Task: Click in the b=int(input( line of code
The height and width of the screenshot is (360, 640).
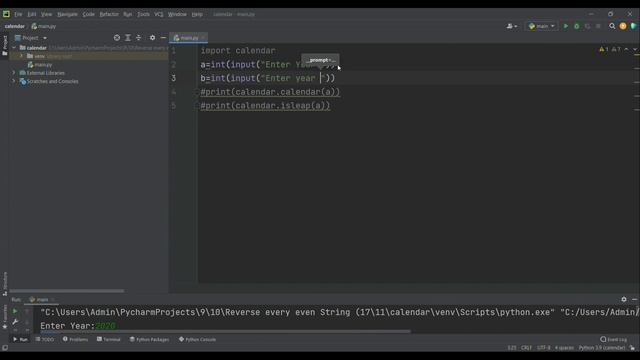Action: click(x=267, y=78)
